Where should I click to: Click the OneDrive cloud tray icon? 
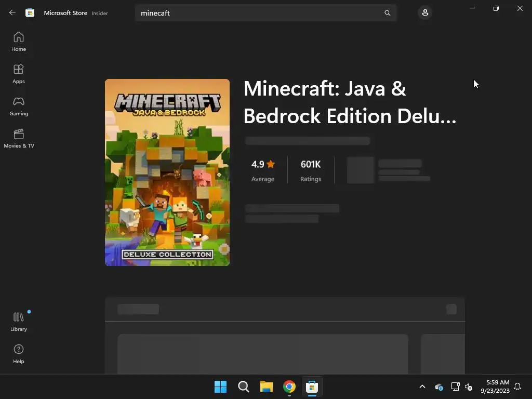pyautogui.click(x=438, y=387)
